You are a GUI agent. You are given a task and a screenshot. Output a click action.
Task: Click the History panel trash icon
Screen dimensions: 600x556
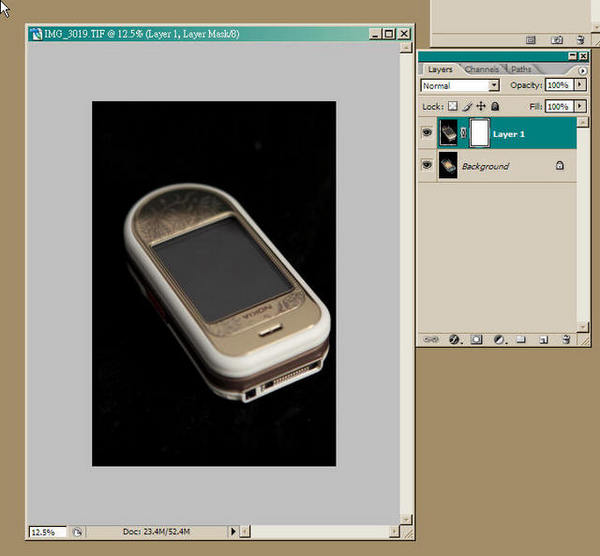[580, 39]
